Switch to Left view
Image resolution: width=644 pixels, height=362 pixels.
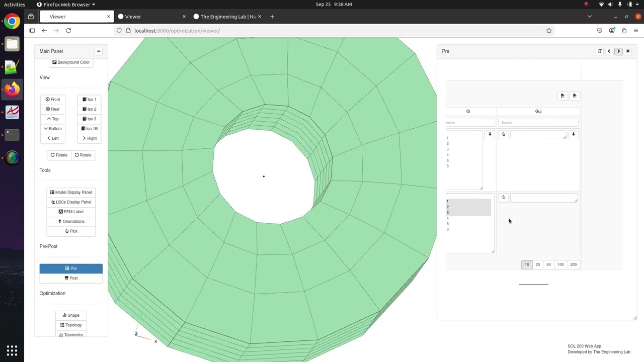[x=53, y=138]
